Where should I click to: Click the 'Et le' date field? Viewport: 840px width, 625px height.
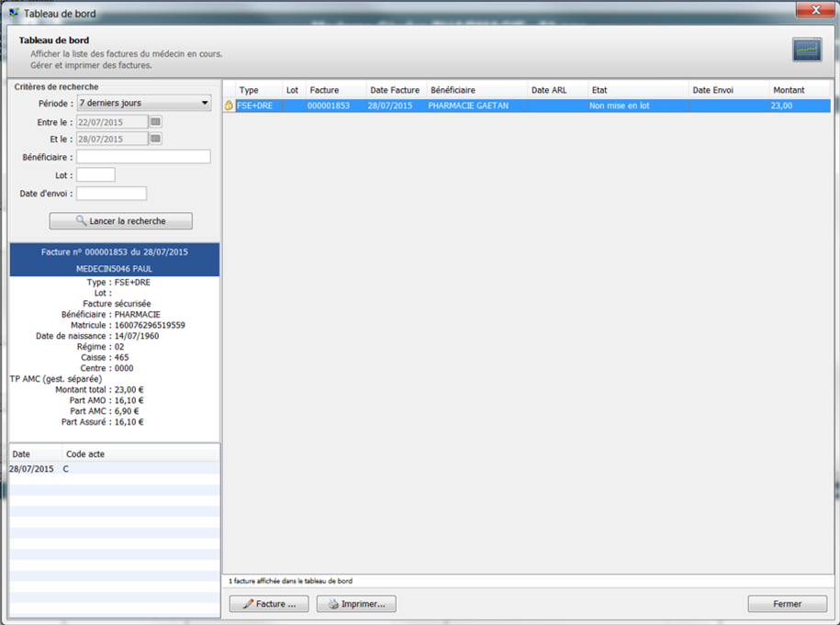coord(112,139)
